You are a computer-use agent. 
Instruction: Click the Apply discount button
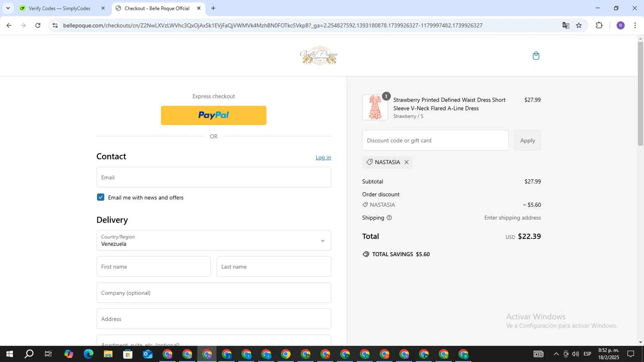click(528, 140)
